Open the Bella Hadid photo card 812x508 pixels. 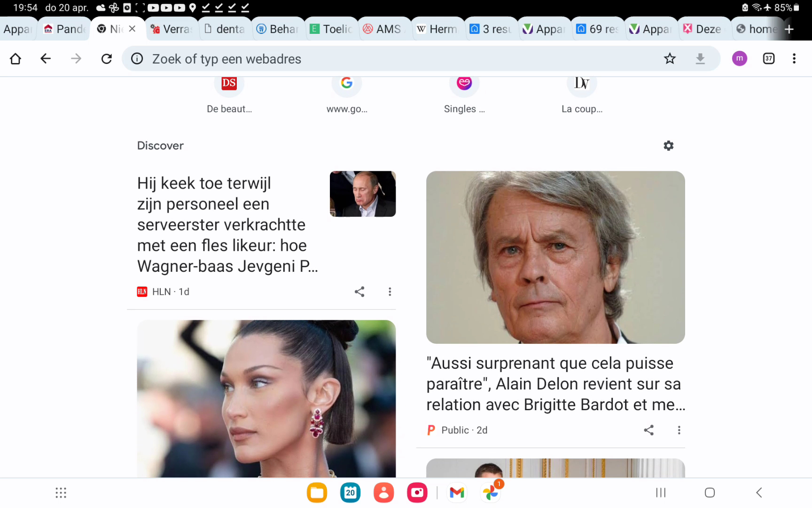coord(266,399)
